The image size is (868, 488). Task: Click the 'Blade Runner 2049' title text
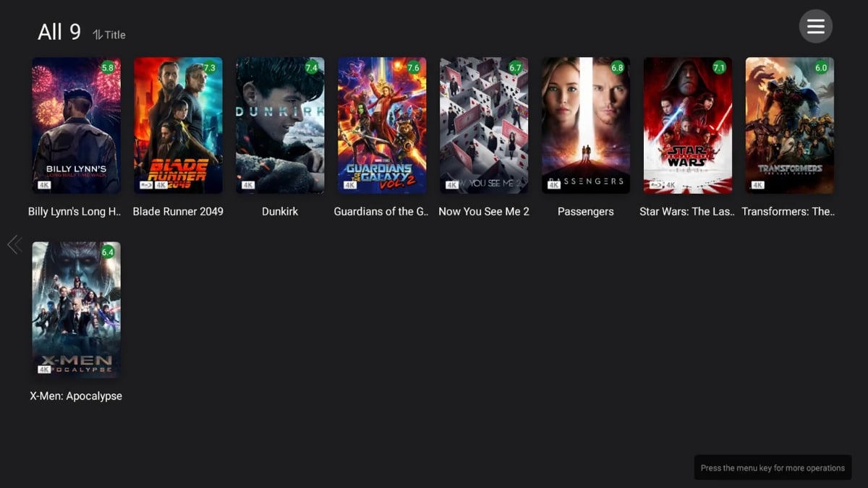178,212
